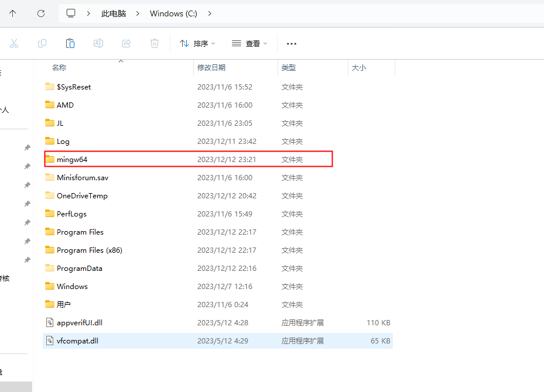Navigate to 此电脑 in address bar
Screen dimensions: 544x392
tap(114, 13)
